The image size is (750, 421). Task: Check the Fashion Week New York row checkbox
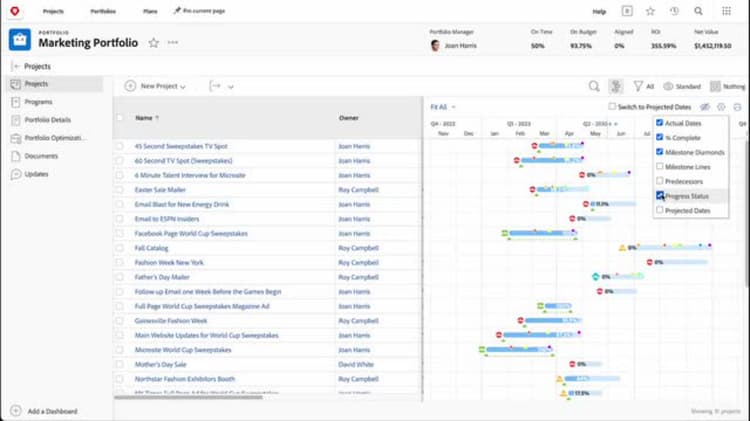coord(120,263)
